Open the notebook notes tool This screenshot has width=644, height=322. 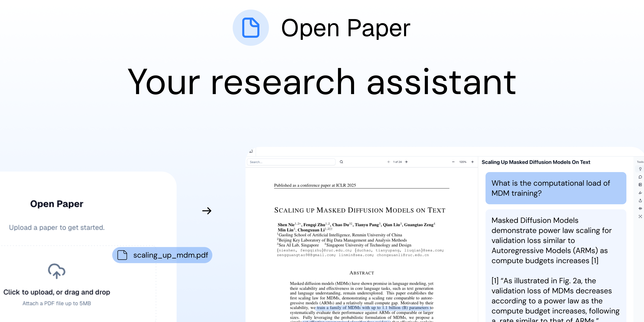pyautogui.click(x=640, y=185)
